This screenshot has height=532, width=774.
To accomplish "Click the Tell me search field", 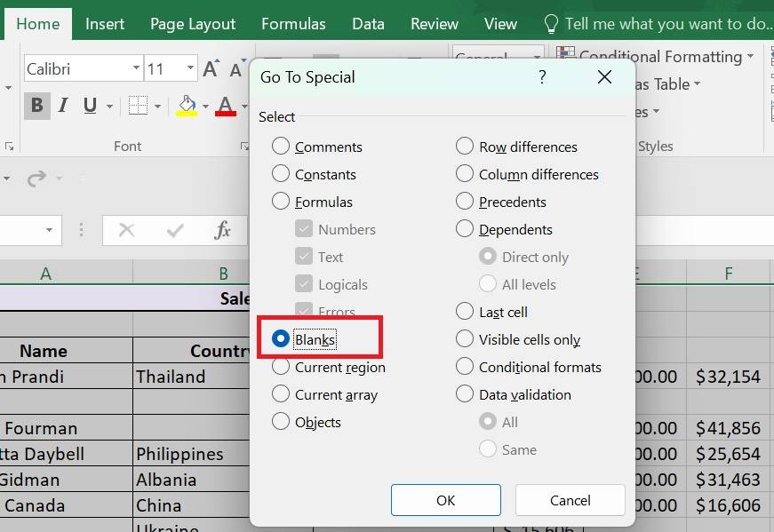I will (666, 24).
